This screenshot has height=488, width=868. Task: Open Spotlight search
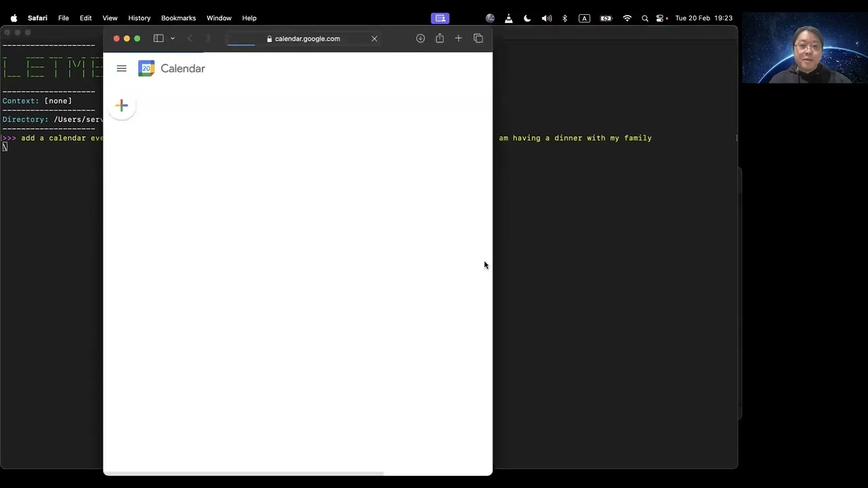tap(645, 18)
